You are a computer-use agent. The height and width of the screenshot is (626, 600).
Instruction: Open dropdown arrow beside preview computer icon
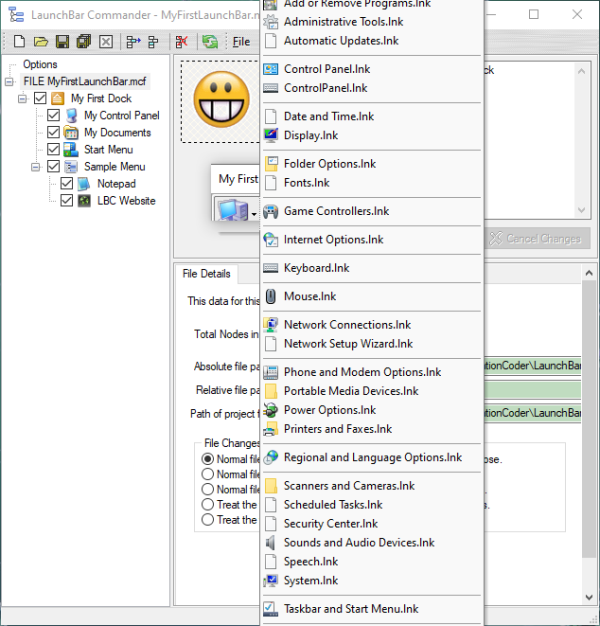click(254, 214)
